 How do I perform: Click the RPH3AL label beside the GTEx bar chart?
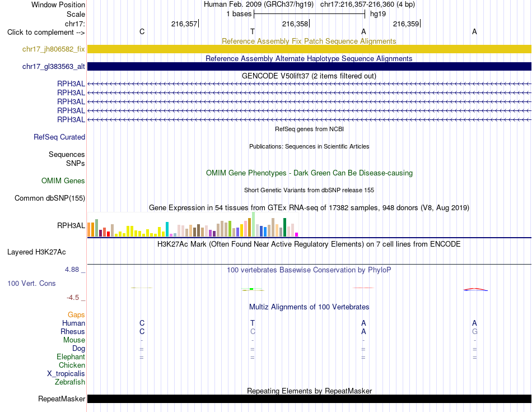coord(71,225)
